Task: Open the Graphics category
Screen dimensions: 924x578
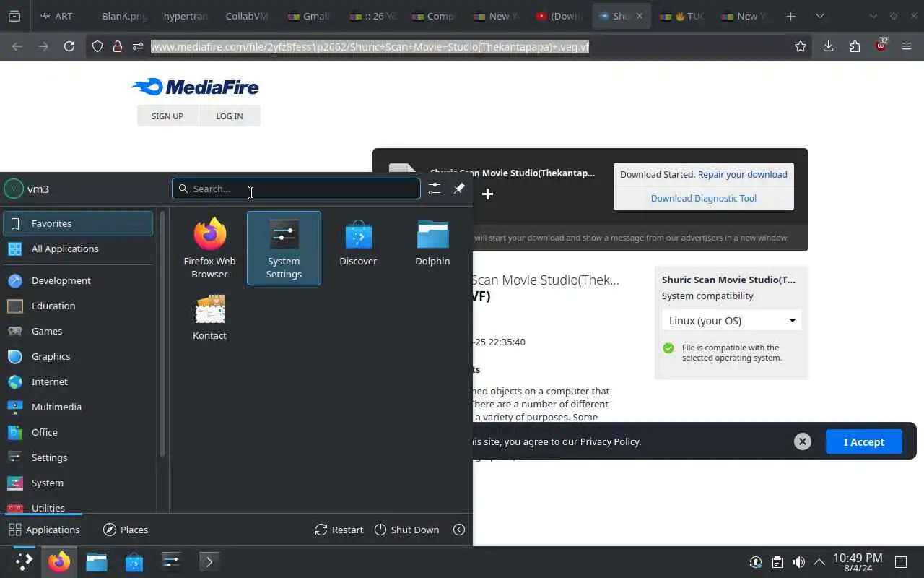Action: pyautogui.click(x=78, y=356)
